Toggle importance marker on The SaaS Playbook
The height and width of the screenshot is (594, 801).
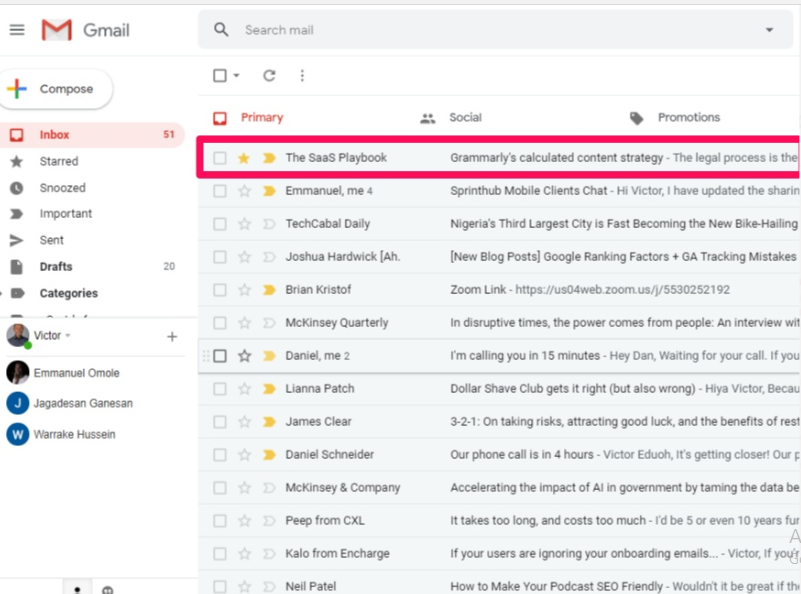tap(269, 158)
